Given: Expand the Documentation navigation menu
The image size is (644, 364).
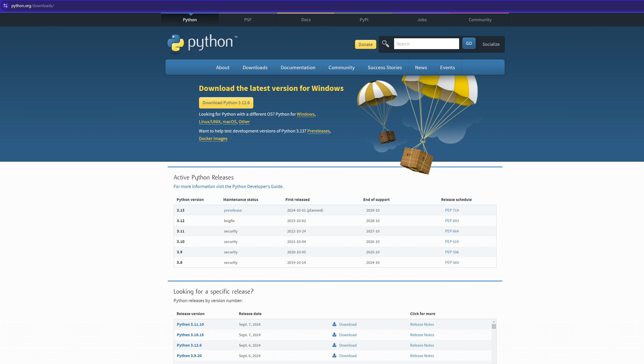Looking at the screenshot, I should 298,67.
